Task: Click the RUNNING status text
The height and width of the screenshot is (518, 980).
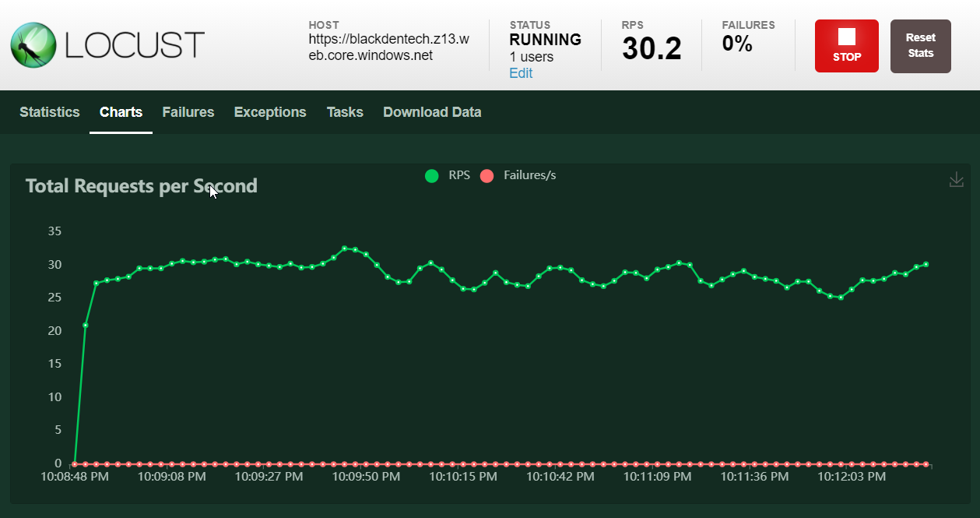Action: click(545, 40)
